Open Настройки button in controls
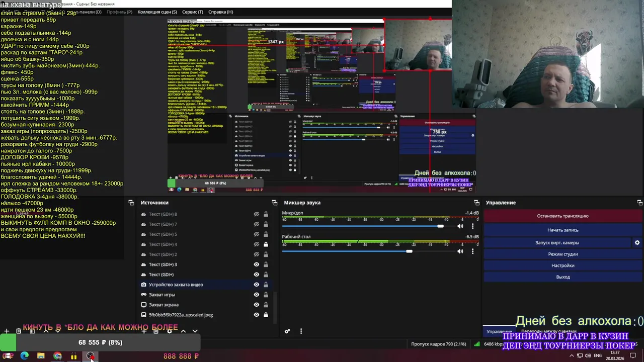The image size is (644, 362). (562, 265)
